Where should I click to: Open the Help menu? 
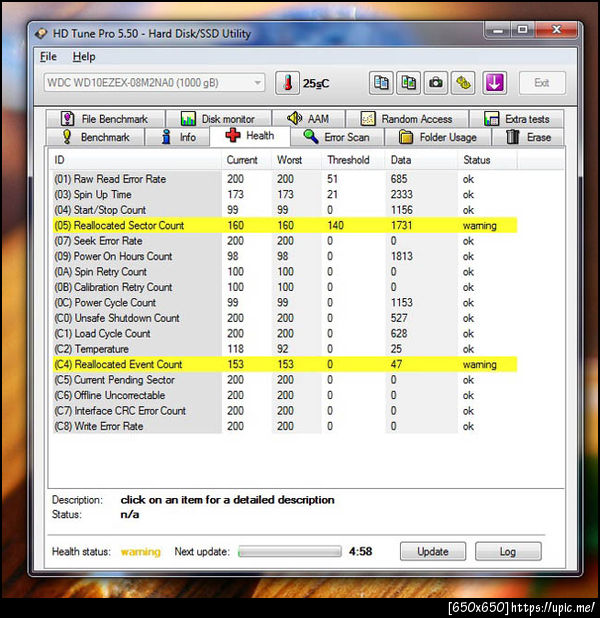coord(84,57)
